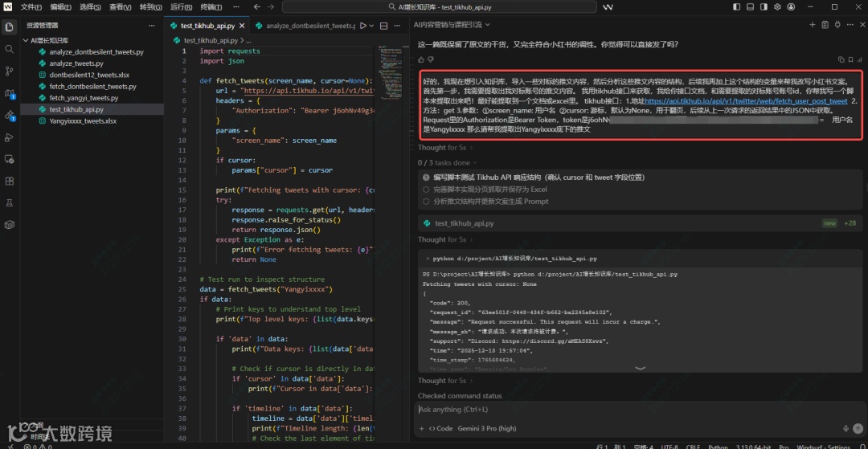Open analyze_tweets.py in explorer
The height and width of the screenshot is (449, 868).
[76, 63]
